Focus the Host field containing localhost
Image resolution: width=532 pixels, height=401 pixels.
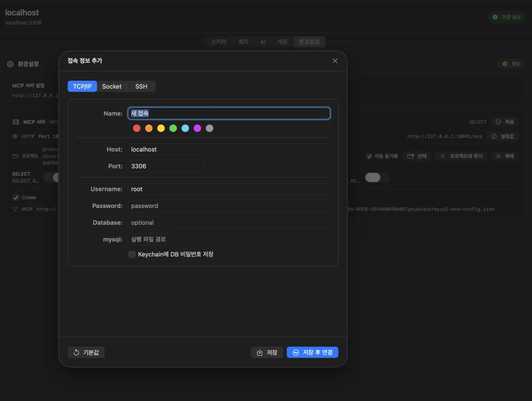pyautogui.click(x=229, y=149)
